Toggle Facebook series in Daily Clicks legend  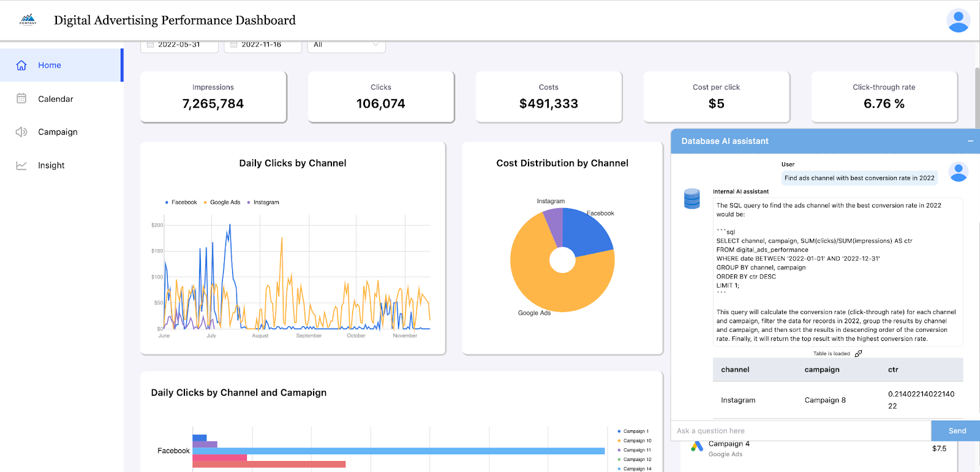point(181,203)
